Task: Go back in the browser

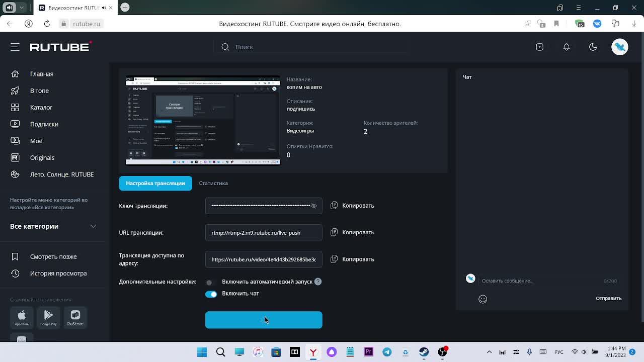Action: pyautogui.click(x=9, y=24)
